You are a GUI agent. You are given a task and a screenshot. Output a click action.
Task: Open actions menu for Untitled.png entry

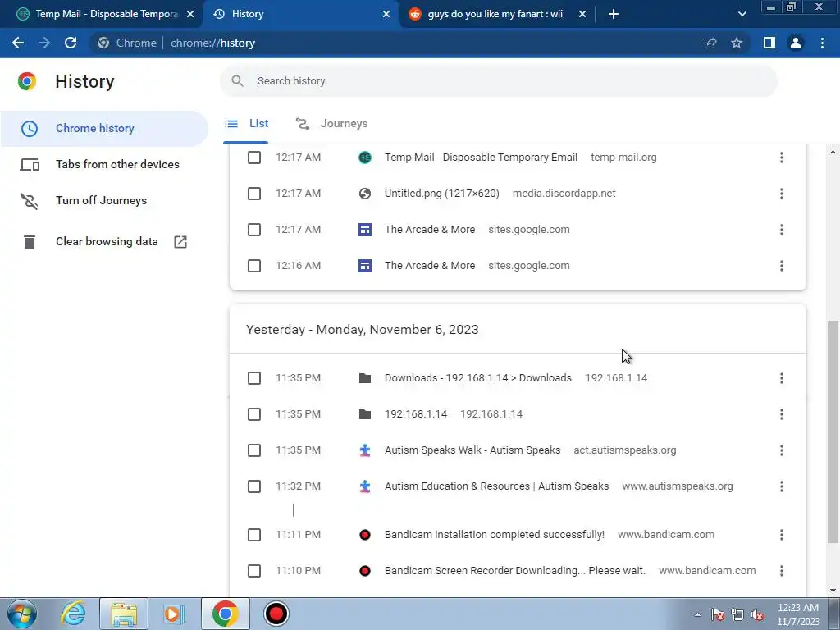point(782,194)
